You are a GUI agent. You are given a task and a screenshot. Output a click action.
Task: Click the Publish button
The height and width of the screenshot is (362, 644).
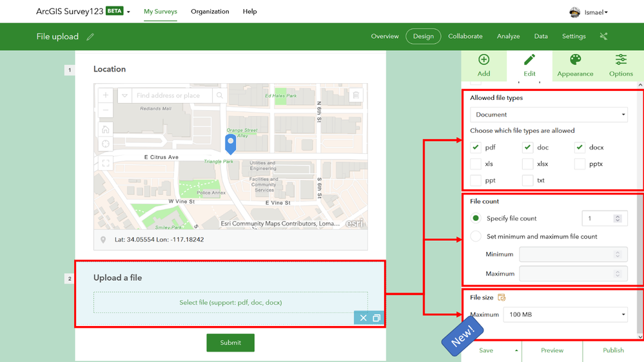click(x=613, y=350)
